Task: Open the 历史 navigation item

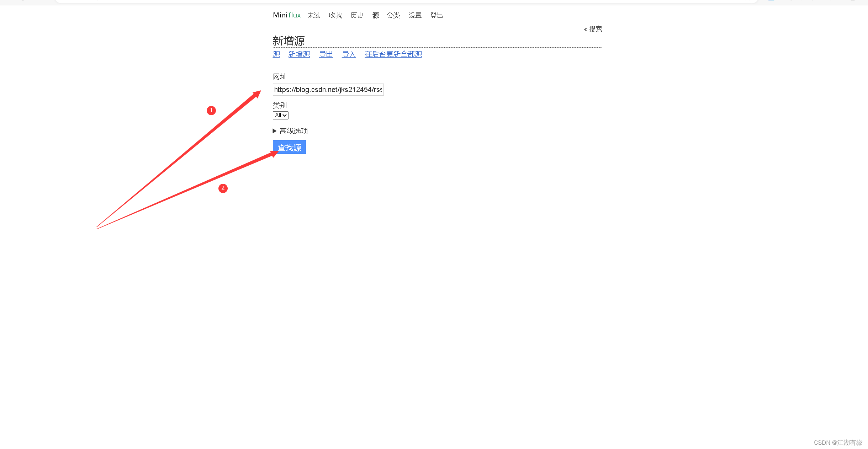Action: [357, 15]
